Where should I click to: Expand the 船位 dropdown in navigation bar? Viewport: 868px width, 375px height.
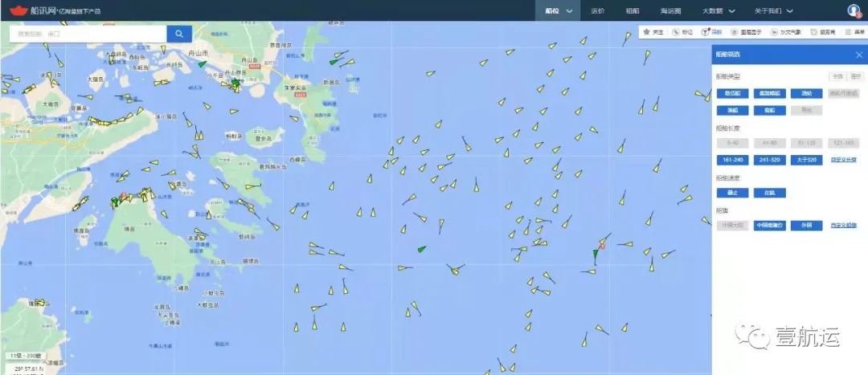click(558, 10)
